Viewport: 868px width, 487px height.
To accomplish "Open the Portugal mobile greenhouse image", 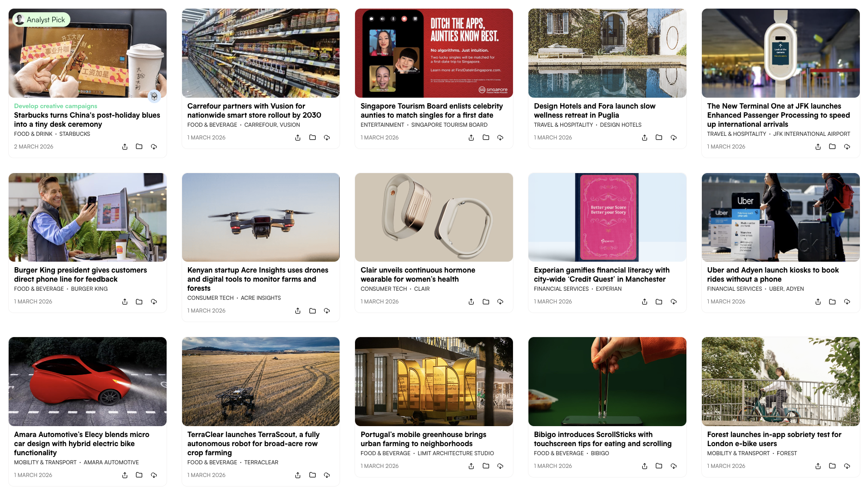I will pos(434,382).
